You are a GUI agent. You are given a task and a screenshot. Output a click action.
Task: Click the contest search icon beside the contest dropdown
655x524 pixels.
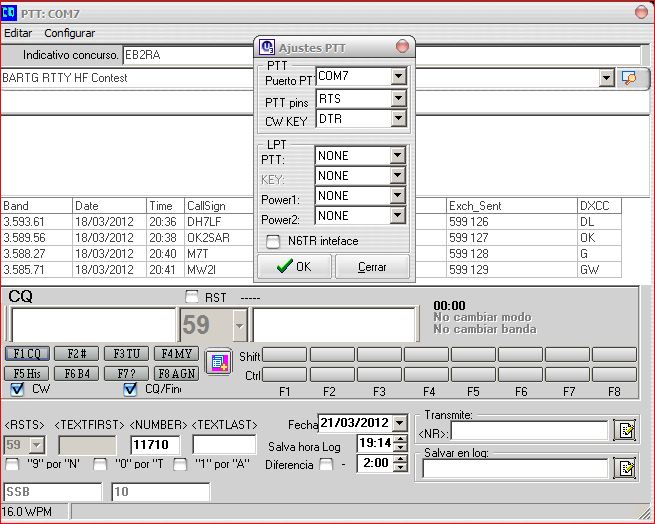click(629, 78)
